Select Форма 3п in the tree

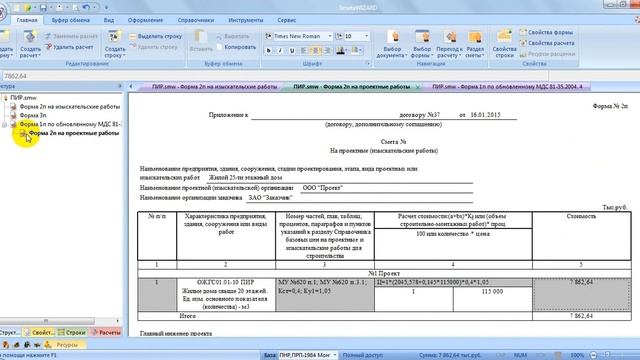(x=33, y=116)
